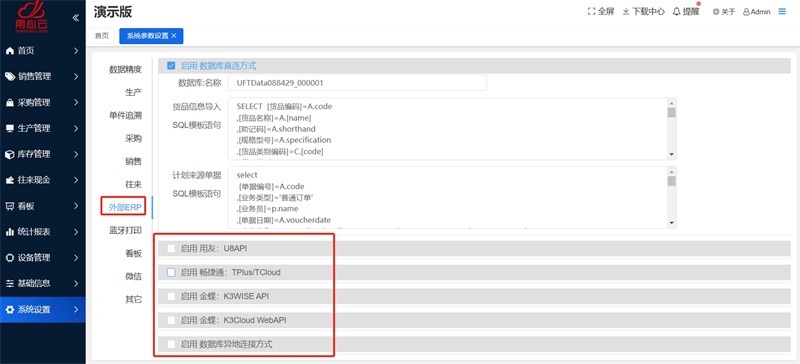
Task: Switch to the 首页 tab
Action: [x=102, y=36]
